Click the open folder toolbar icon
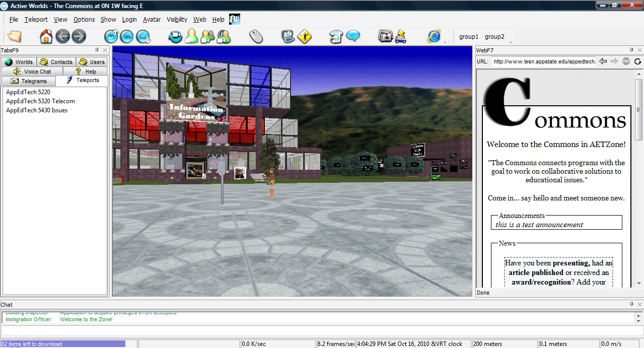This screenshot has width=644, height=348. tap(15, 36)
